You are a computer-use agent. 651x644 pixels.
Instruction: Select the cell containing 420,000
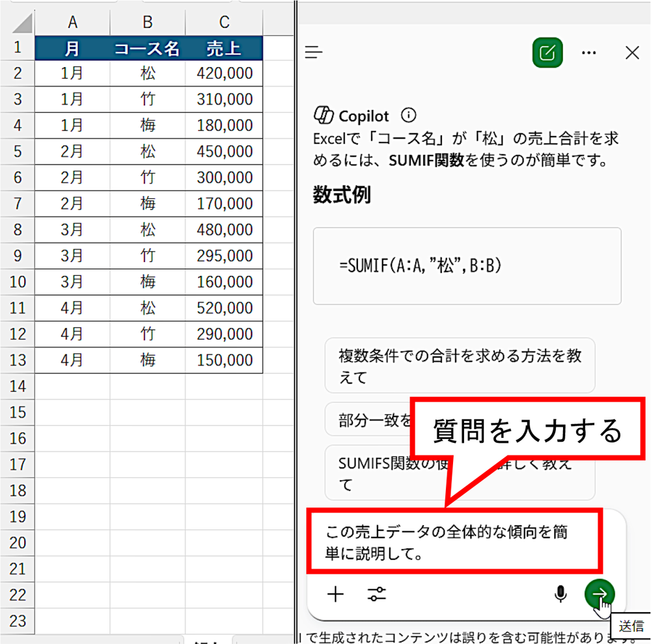(x=224, y=74)
